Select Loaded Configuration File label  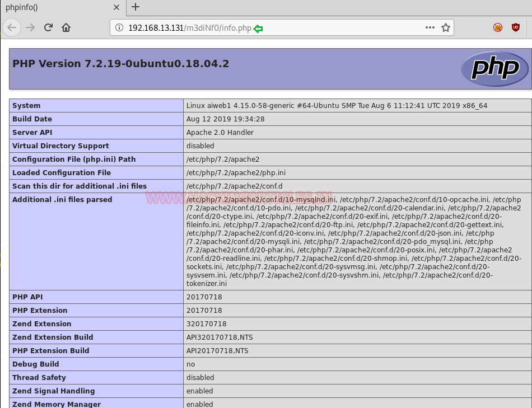(62, 172)
